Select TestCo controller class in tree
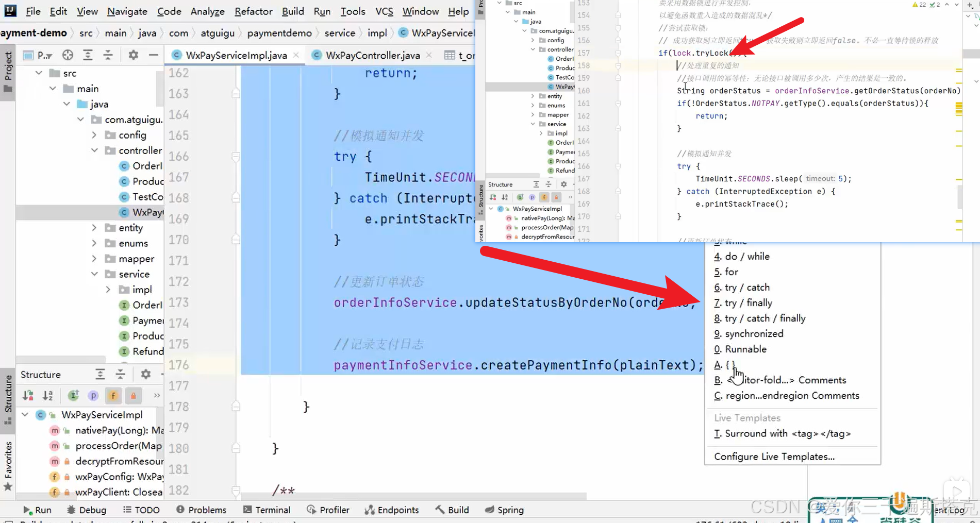This screenshot has width=980, height=523. [x=141, y=197]
